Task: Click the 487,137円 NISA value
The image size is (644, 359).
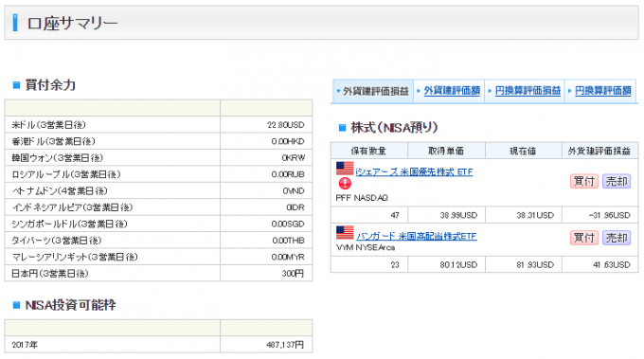Action: 285,345
